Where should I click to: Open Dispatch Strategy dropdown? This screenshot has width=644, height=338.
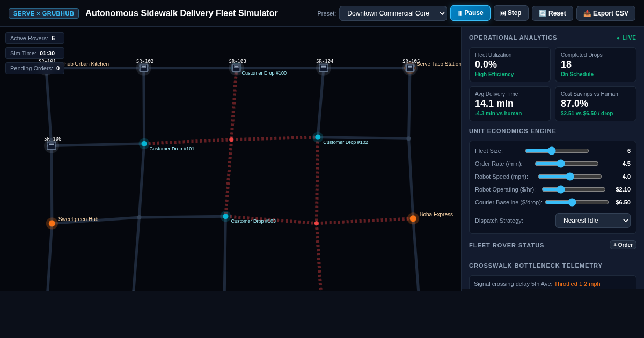tap(593, 221)
